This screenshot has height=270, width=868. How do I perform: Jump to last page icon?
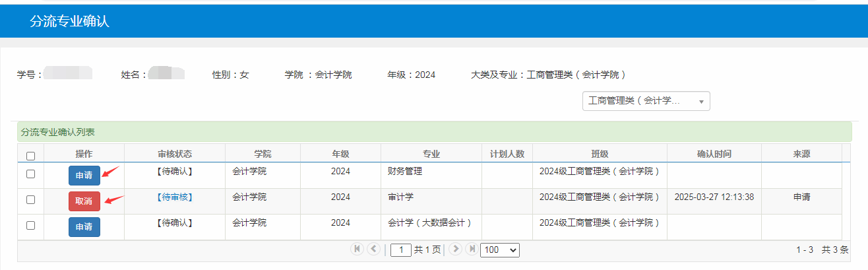pos(472,249)
